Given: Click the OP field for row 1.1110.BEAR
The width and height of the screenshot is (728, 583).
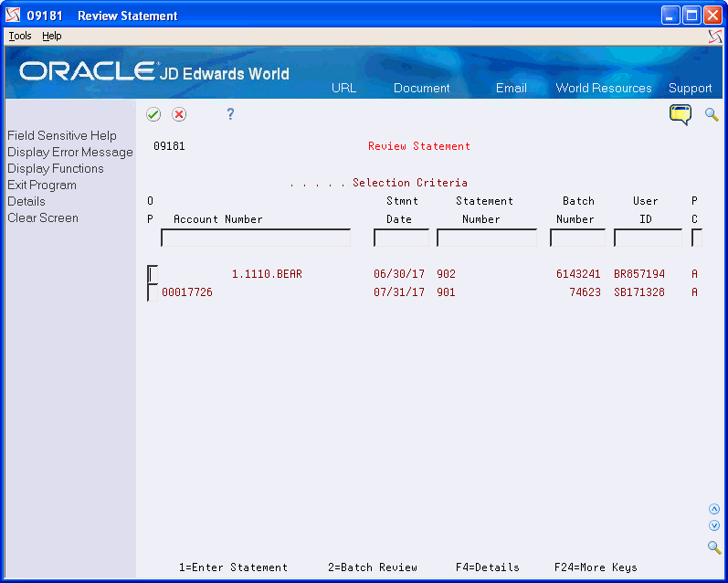Looking at the screenshot, I should (x=153, y=274).
